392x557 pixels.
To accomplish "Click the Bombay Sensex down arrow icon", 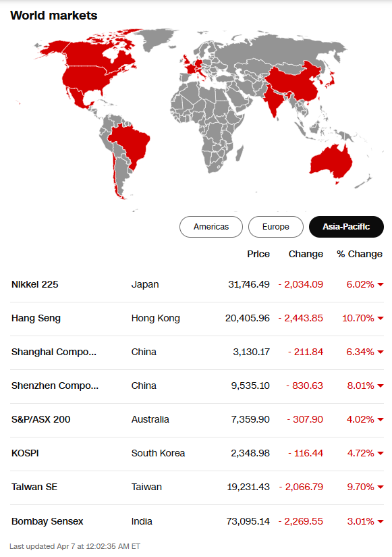I will [381, 521].
